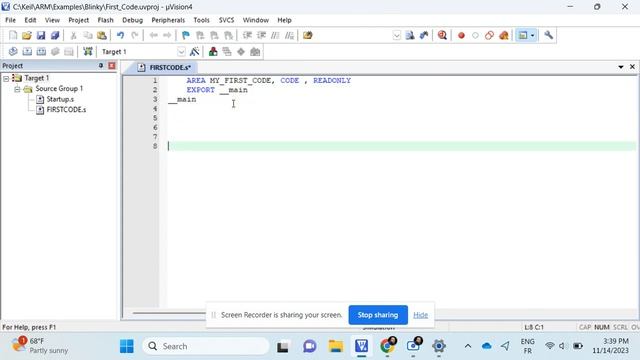This screenshot has height=360, width=640.
Task: Open Manage Project Items icon
Action: point(213,52)
